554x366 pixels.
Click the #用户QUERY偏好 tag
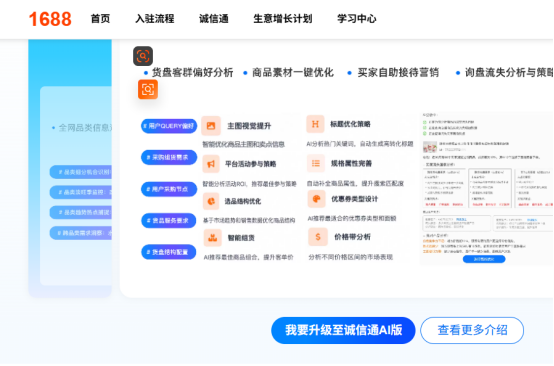pos(169,126)
